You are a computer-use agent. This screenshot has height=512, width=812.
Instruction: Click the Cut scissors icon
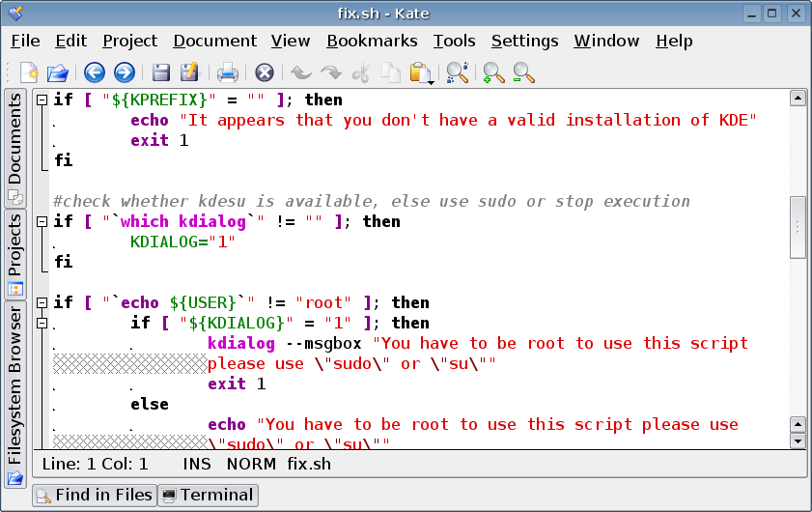click(361, 72)
